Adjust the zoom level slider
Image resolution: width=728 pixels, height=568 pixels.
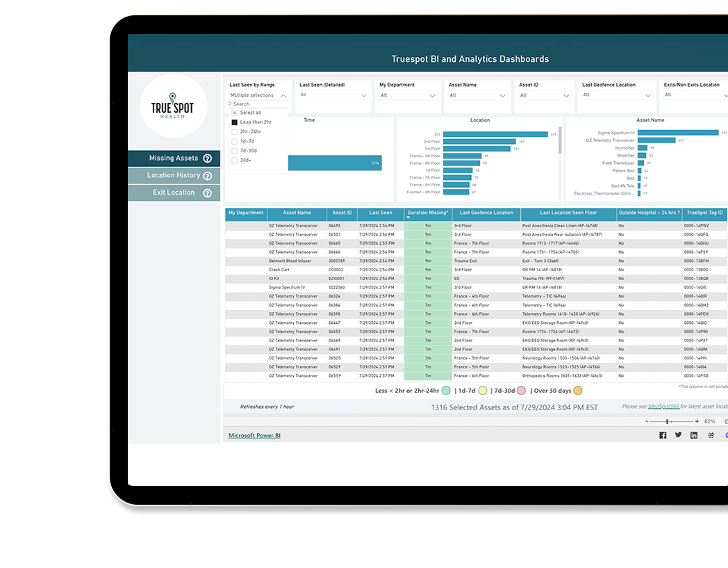(x=668, y=421)
